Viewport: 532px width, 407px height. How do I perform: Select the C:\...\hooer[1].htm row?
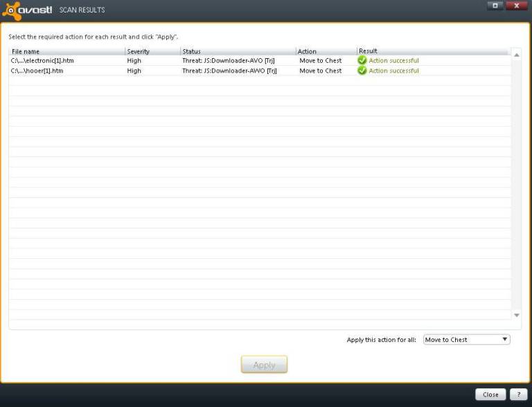[260, 71]
